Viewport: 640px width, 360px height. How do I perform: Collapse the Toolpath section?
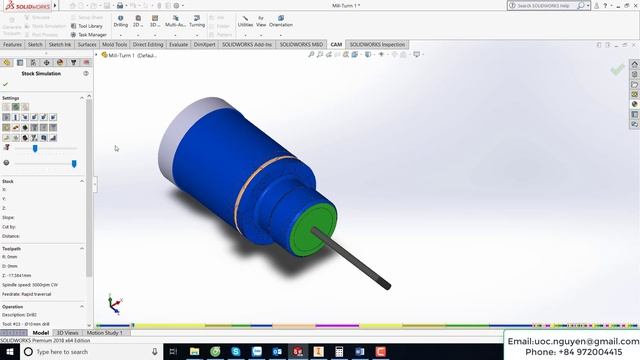82,248
